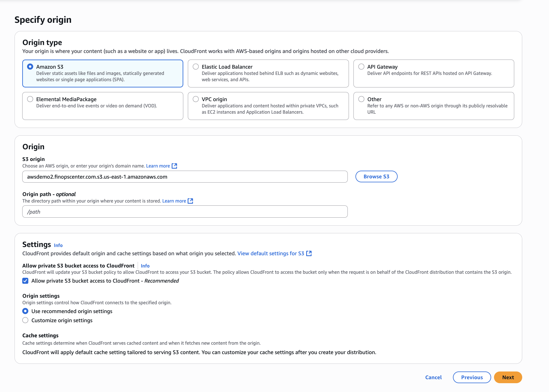Select Use recommended origin settings
549x392 pixels.
click(x=25, y=311)
